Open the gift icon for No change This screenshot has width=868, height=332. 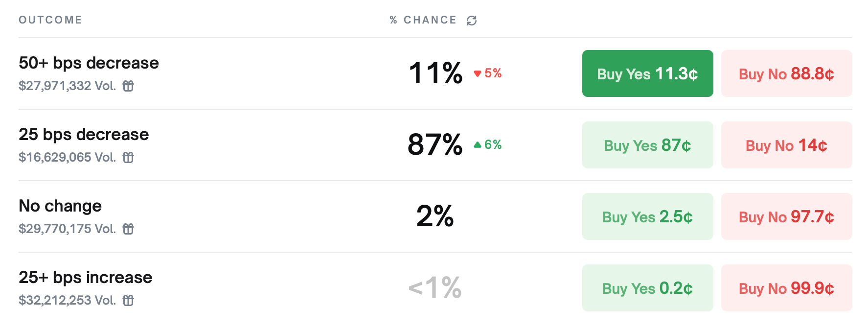(x=128, y=229)
